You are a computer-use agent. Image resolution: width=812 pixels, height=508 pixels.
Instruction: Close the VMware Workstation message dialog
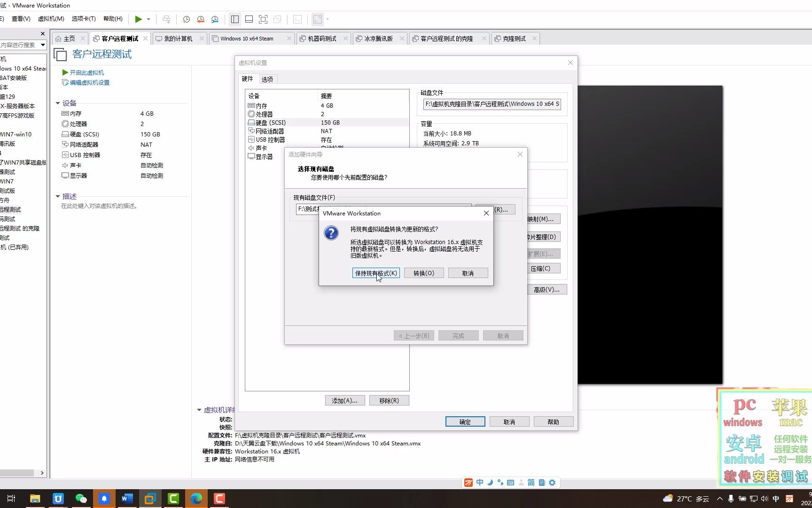tap(486, 213)
